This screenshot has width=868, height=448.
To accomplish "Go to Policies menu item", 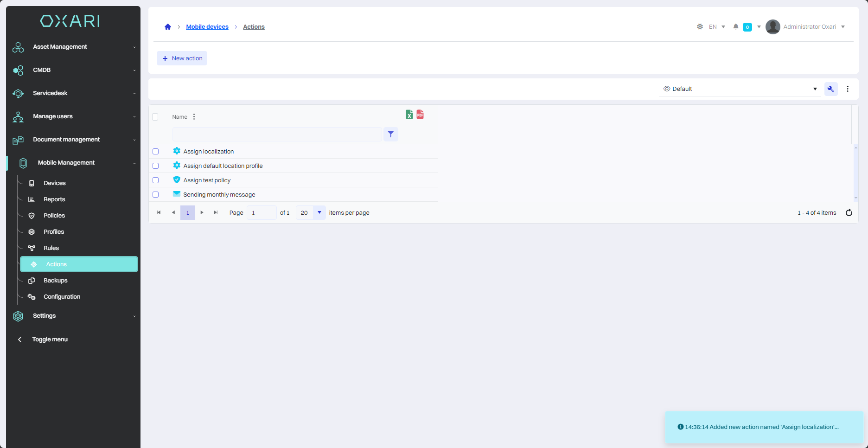I will point(54,216).
